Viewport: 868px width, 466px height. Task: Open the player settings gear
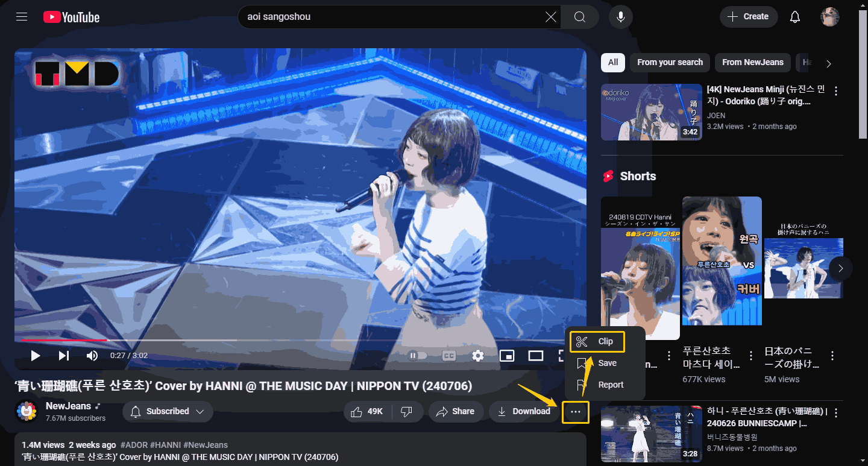pos(478,356)
